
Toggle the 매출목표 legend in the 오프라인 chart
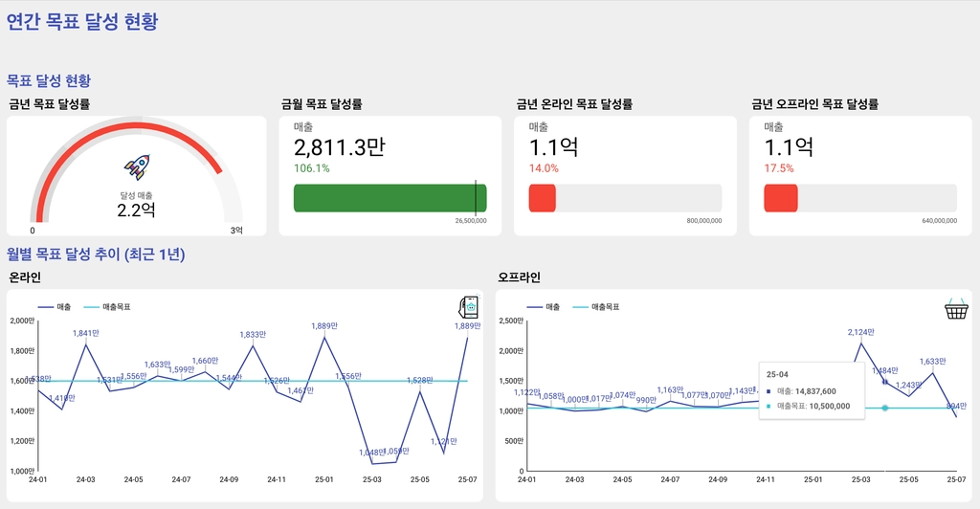point(595,307)
